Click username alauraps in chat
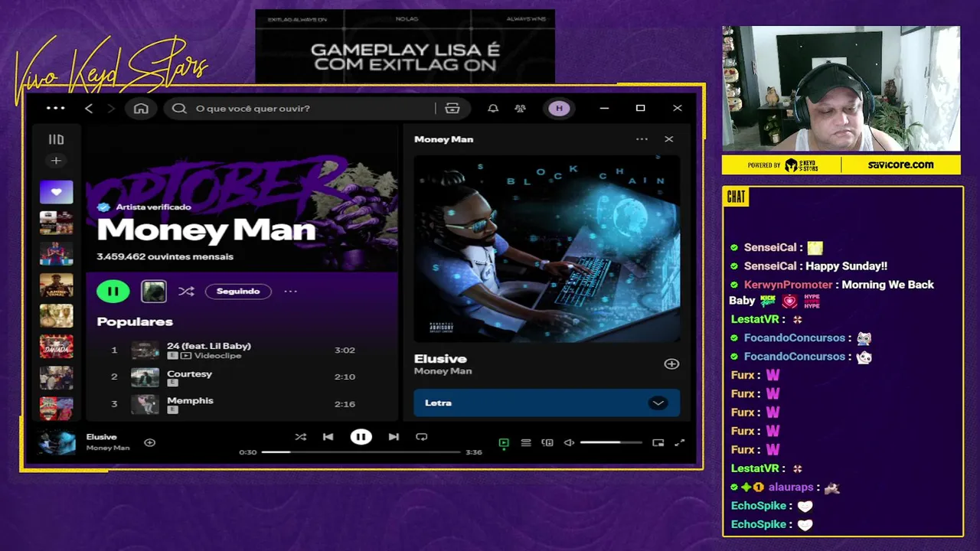Screen dimensions: 980x551 point(791,487)
